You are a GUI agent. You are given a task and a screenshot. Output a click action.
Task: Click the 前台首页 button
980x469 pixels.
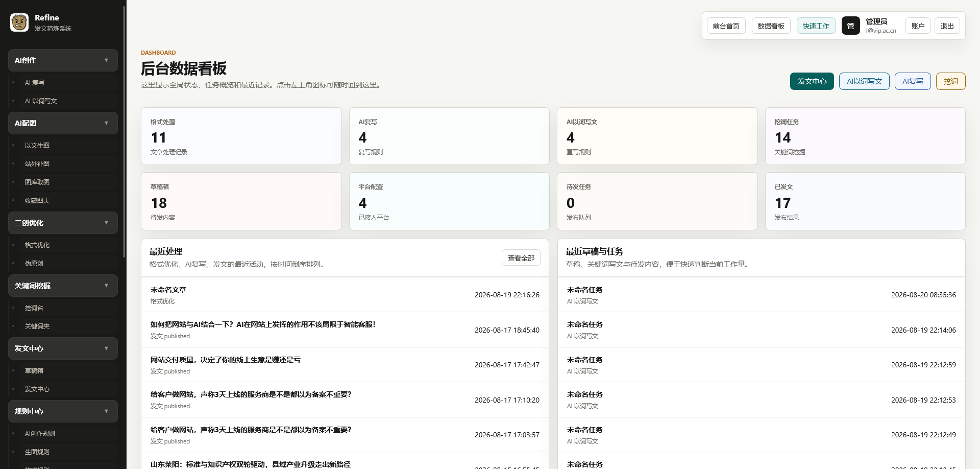726,26
